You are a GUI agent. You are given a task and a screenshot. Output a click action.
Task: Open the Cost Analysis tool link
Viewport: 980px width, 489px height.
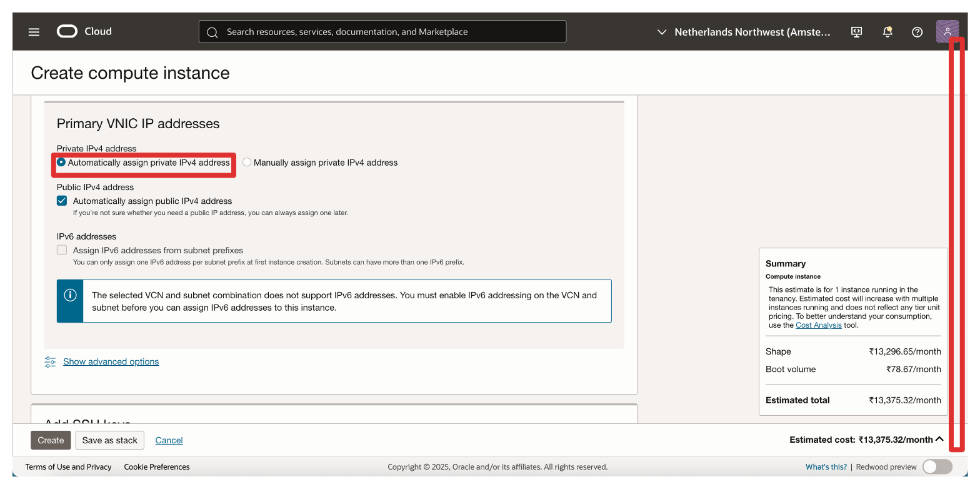click(818, 325)
